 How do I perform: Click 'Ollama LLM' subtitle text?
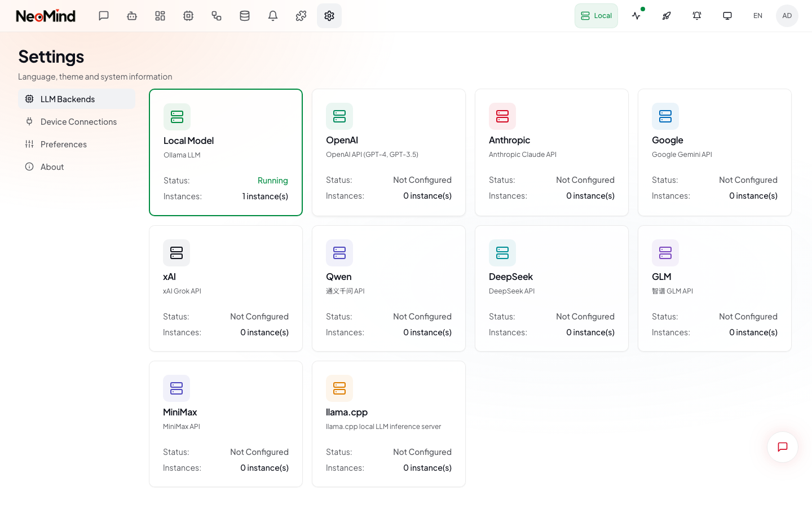[182, 155]
